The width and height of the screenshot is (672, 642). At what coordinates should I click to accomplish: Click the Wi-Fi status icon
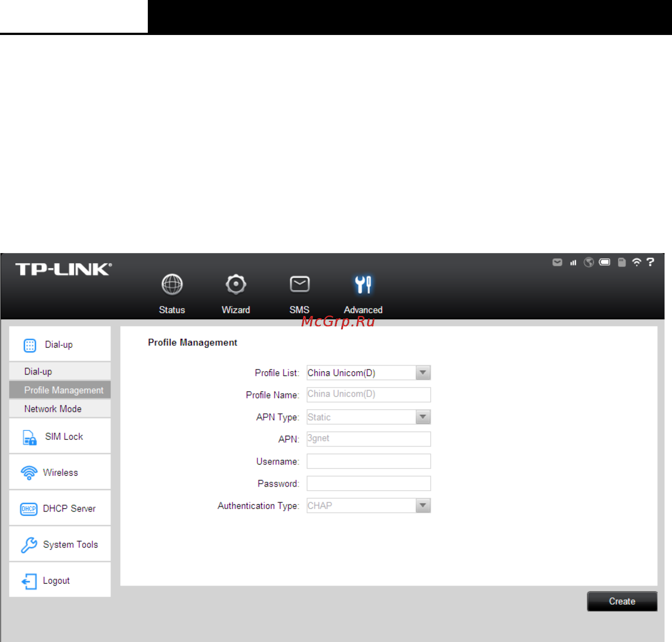[637, 262]
